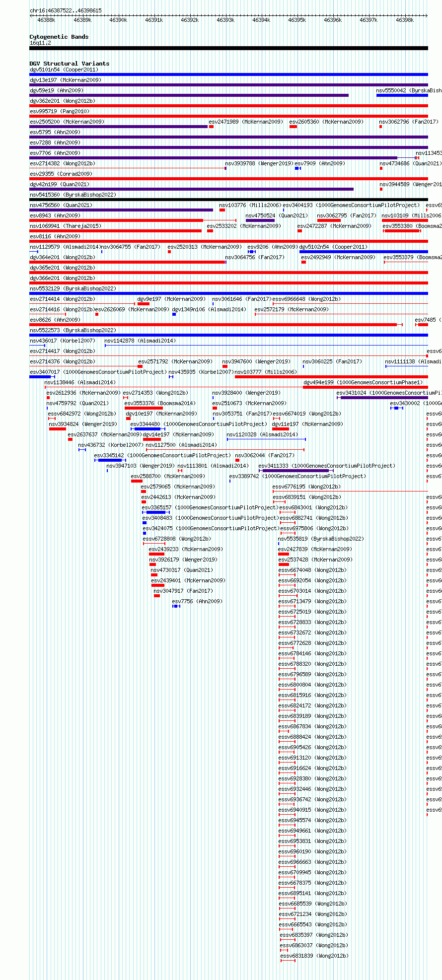
Task: Open variant dgv13e197 (McKernan2009)
Action: [x=66, y=80]
